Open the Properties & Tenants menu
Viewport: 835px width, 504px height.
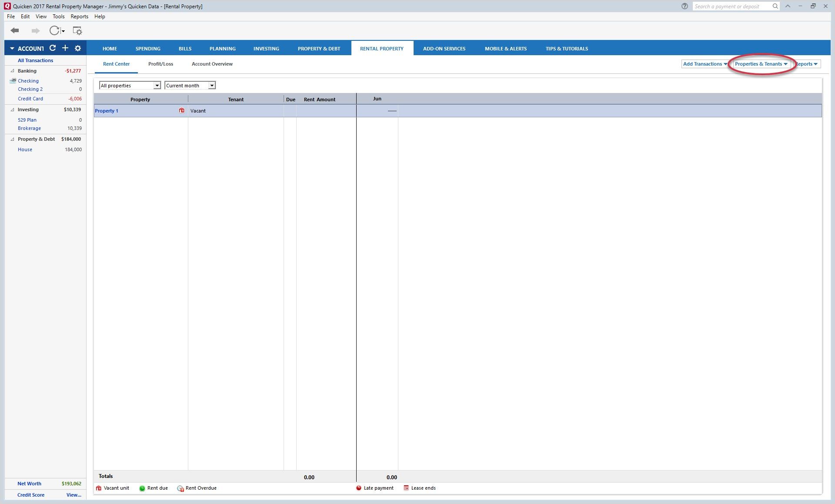pyautogui.click(x=761, y=64)
